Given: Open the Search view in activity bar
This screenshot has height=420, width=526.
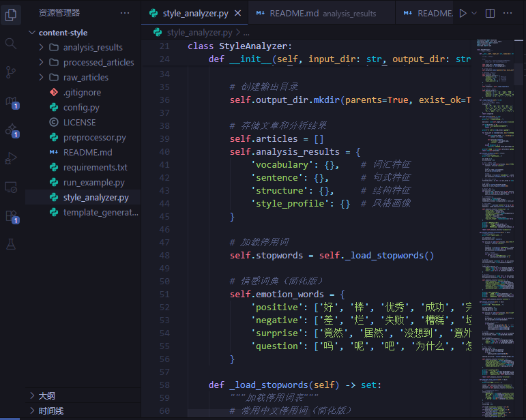Looking at the screenshot, I should point(11,44).
